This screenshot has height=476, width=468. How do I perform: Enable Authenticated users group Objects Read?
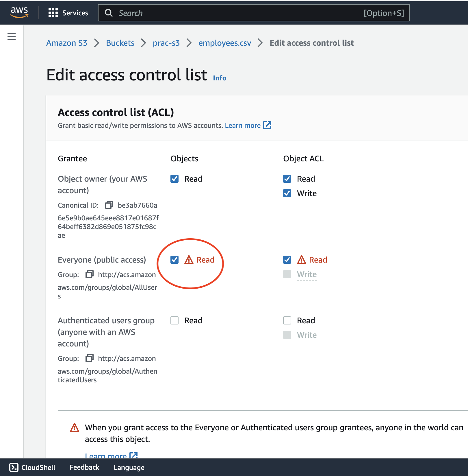(x=174, y=320)
